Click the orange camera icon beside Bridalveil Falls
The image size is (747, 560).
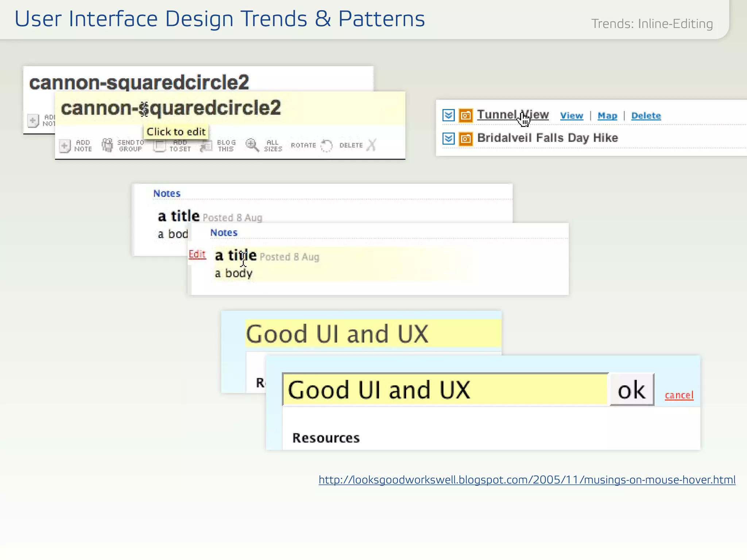tap(466, 139)
